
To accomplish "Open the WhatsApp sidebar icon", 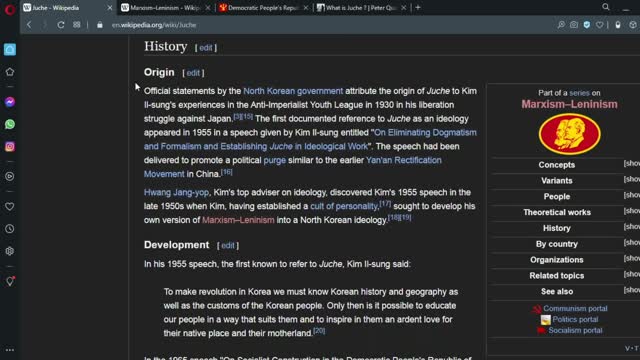I will pyautogui.click(x=10, y=124).
